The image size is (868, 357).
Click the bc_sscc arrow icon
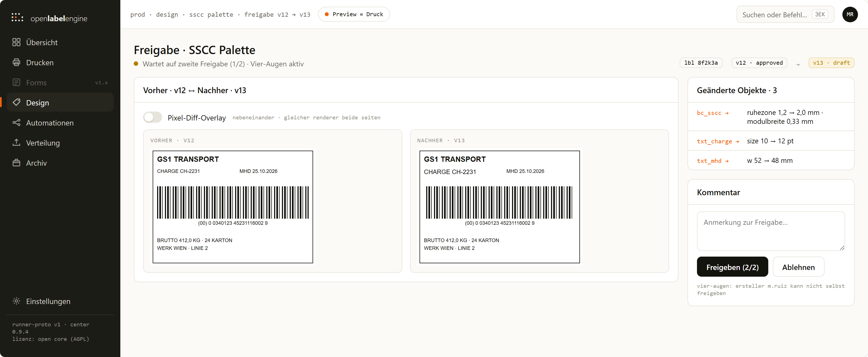(x=727, y=113)
